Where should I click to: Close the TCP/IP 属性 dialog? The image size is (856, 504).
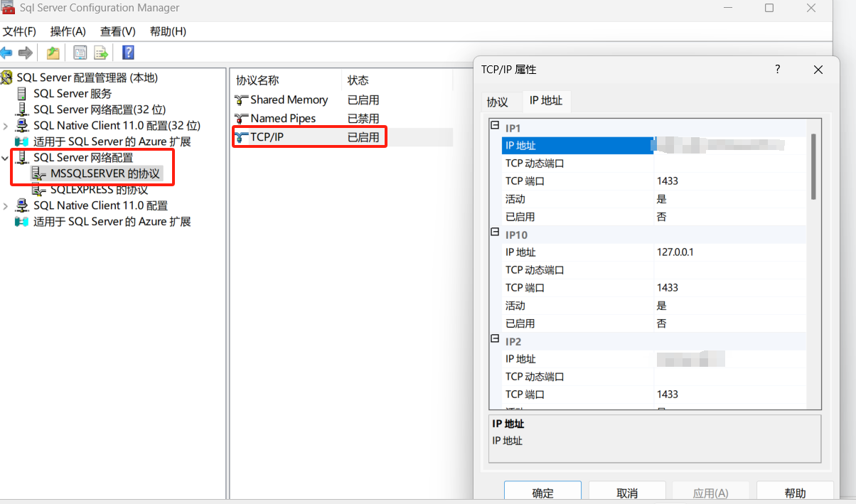[x=818, y=70]
